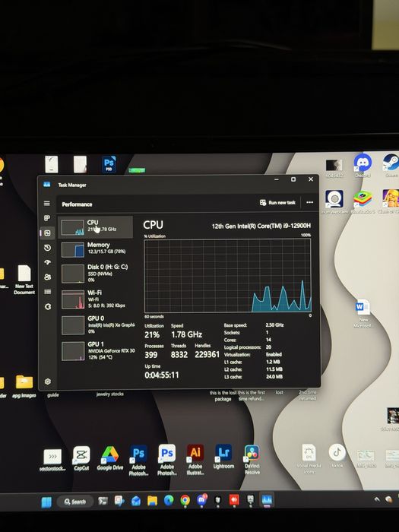Open the Startup apps page icon

47,262
